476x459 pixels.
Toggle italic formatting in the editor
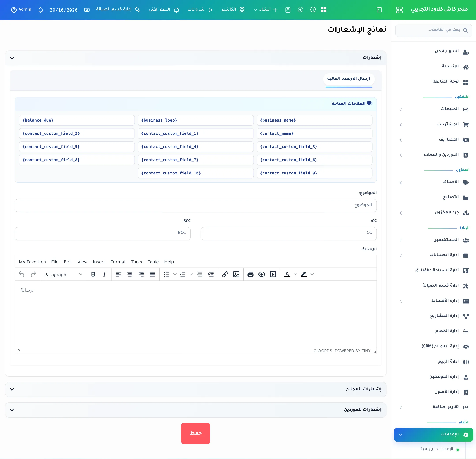tap(104, 274)
